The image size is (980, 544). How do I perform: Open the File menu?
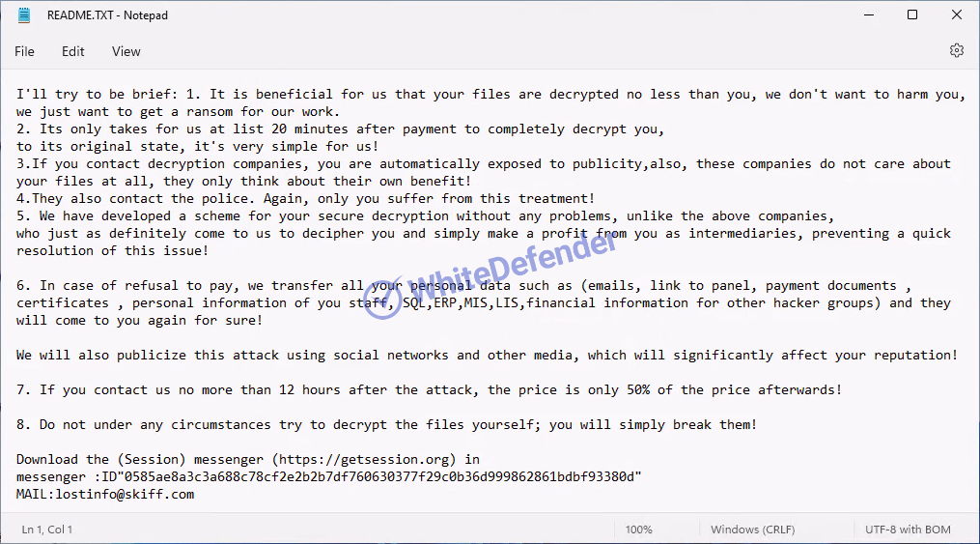(x=24, y=51)
